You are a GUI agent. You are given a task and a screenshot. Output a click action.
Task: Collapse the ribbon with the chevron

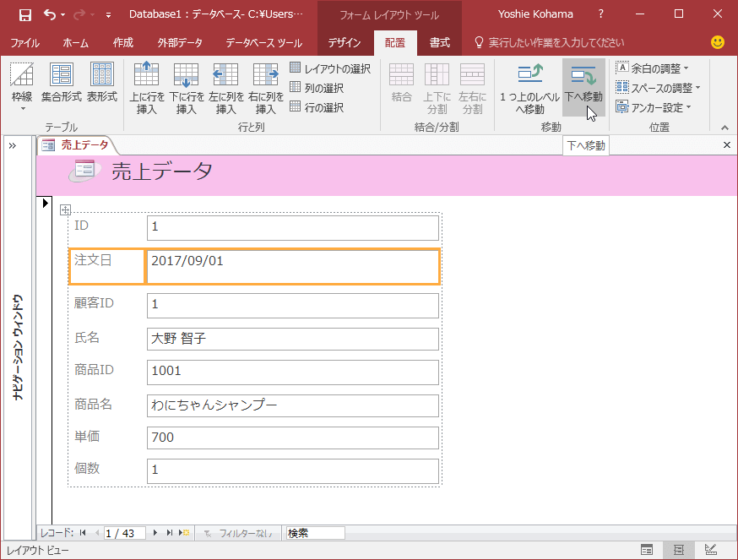coord(724,128)
